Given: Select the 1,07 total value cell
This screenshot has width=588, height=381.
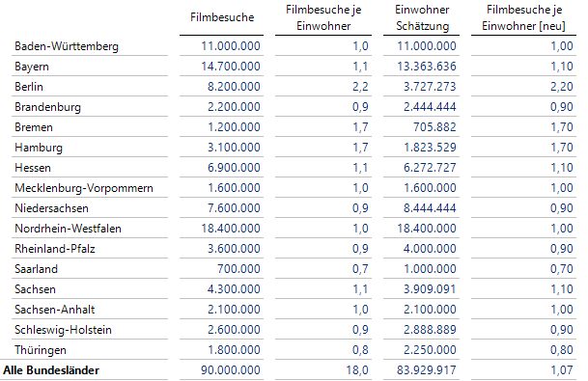Looking at the screenshot, I should click(x=562, y=370).
